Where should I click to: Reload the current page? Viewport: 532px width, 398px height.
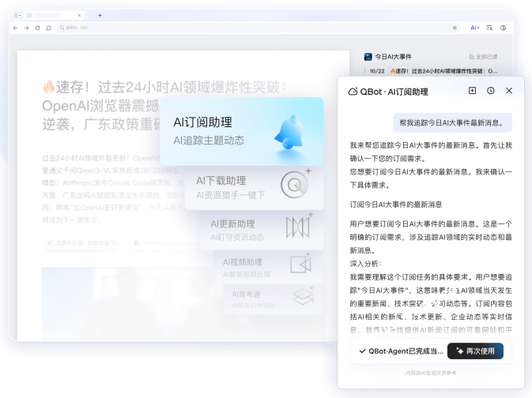[x=37, y=28]
